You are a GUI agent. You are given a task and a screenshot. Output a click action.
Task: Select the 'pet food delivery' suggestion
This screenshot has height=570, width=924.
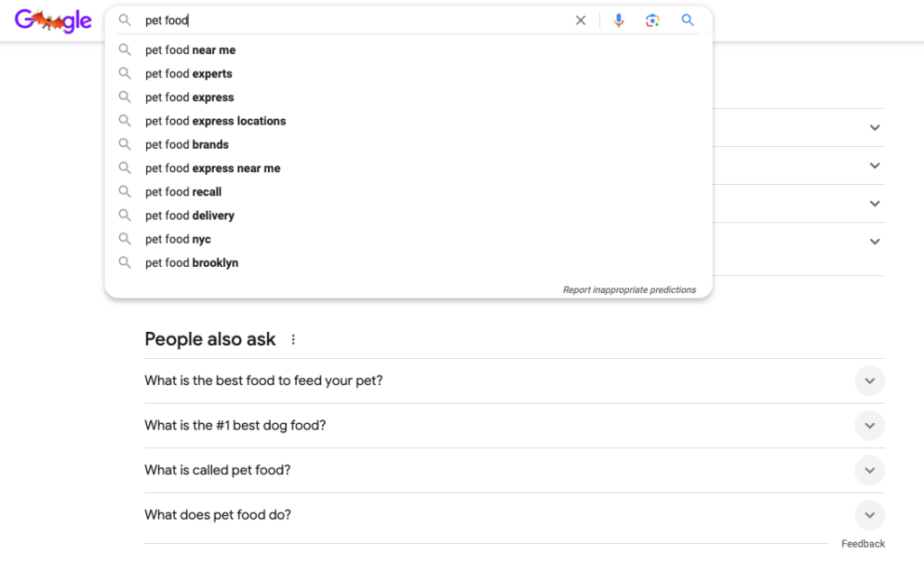coord(189,216)
